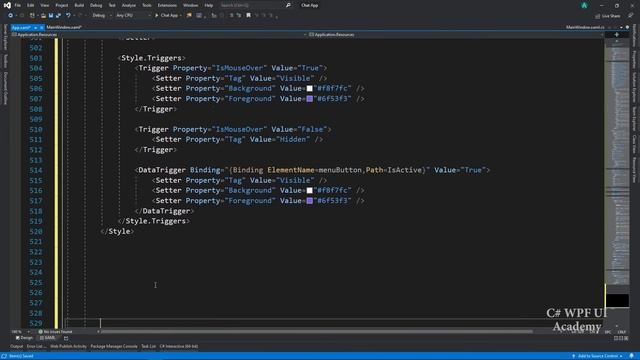Click the Live Share button
The height and width of the screenshot is (360, 640).
(607, 16)
